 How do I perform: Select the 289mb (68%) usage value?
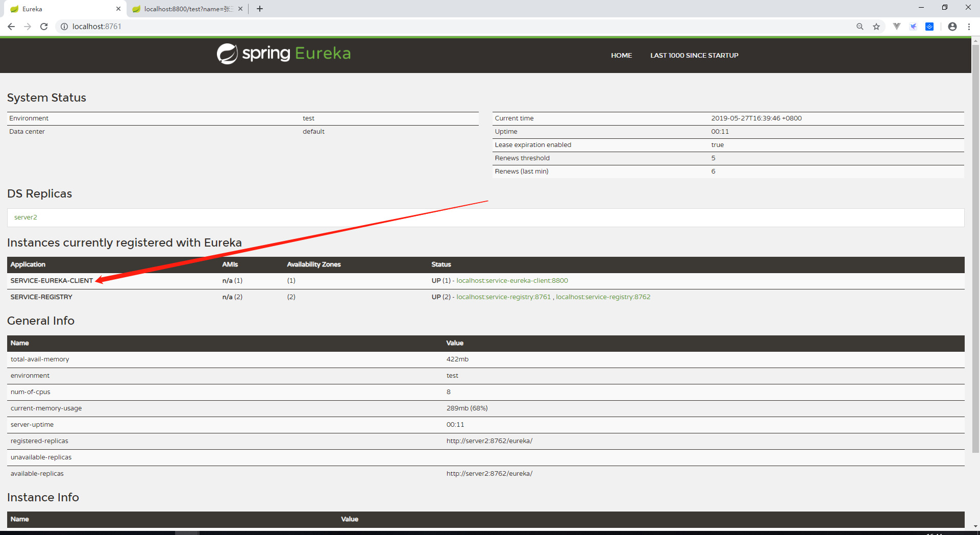click(467, 408)
